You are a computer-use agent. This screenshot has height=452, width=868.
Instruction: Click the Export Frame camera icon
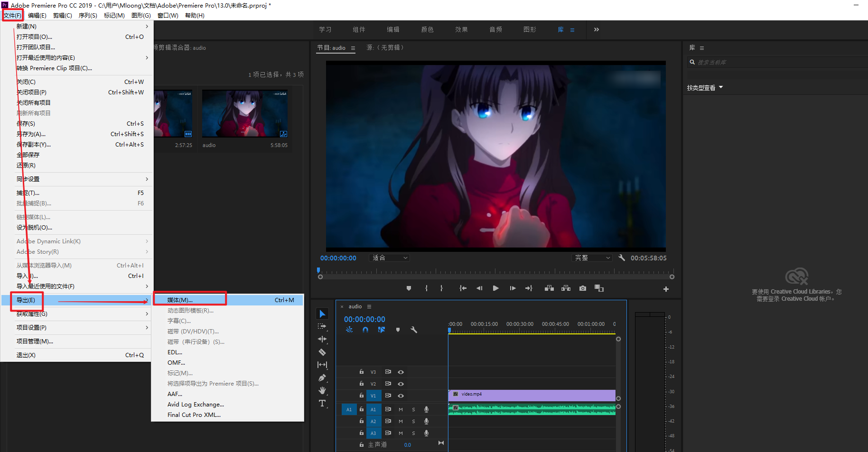pyautogui.click(x=583, y=288)
